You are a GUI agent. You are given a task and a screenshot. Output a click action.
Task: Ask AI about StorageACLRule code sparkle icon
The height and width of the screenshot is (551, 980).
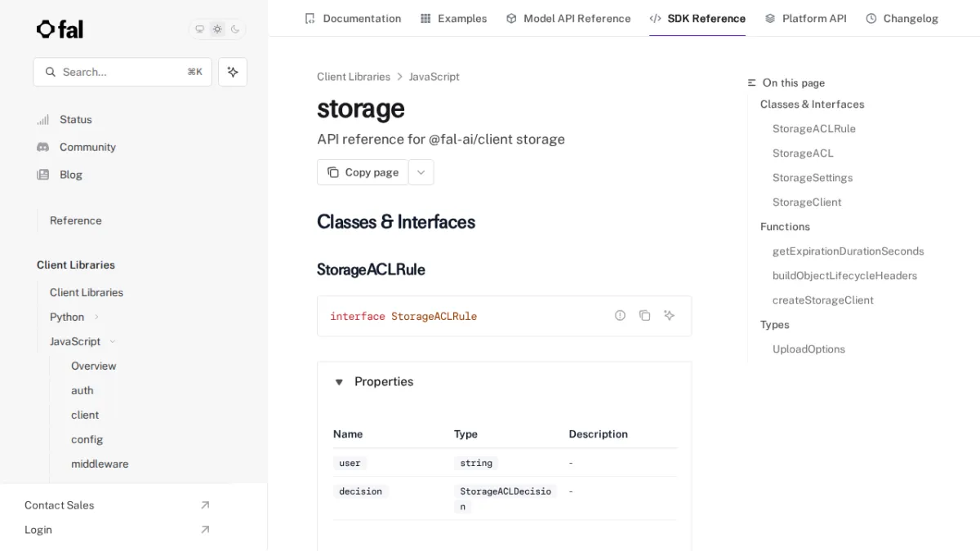click(x=669, y=315)
